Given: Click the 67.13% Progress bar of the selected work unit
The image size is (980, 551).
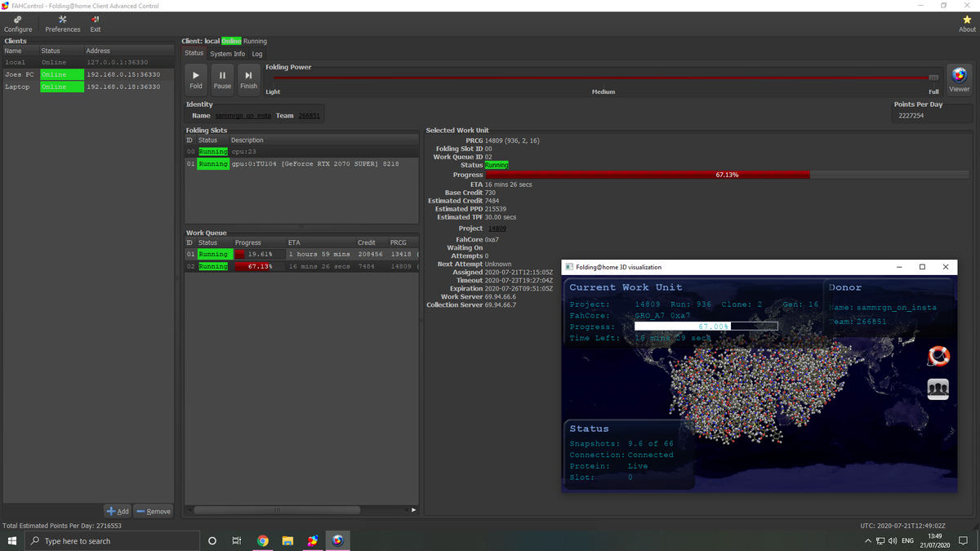Looking at the screenshot, I should tap(728, 175).
